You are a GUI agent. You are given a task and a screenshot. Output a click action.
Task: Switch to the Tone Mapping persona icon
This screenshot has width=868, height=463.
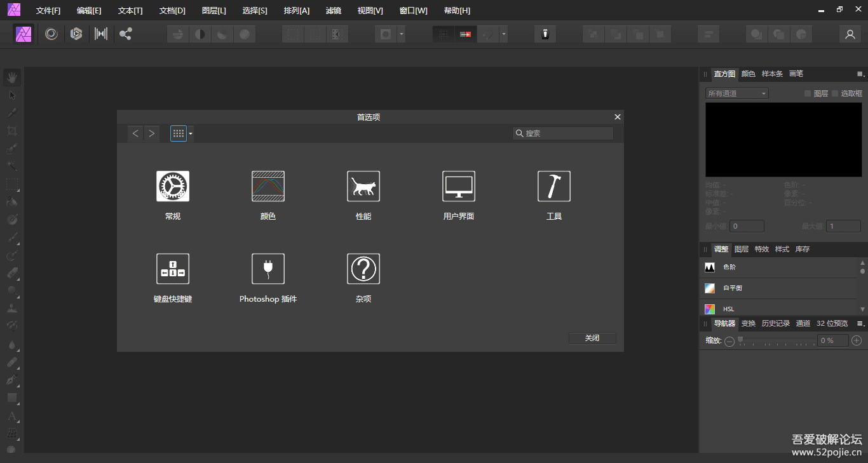tap(101, 34)
